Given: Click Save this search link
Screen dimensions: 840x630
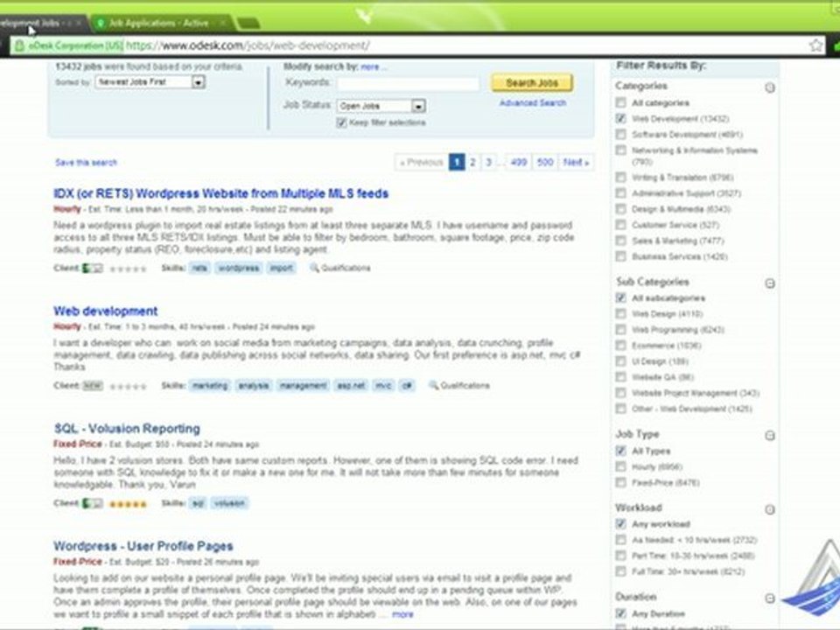Looking at the screenshot, I should (86, 163).
